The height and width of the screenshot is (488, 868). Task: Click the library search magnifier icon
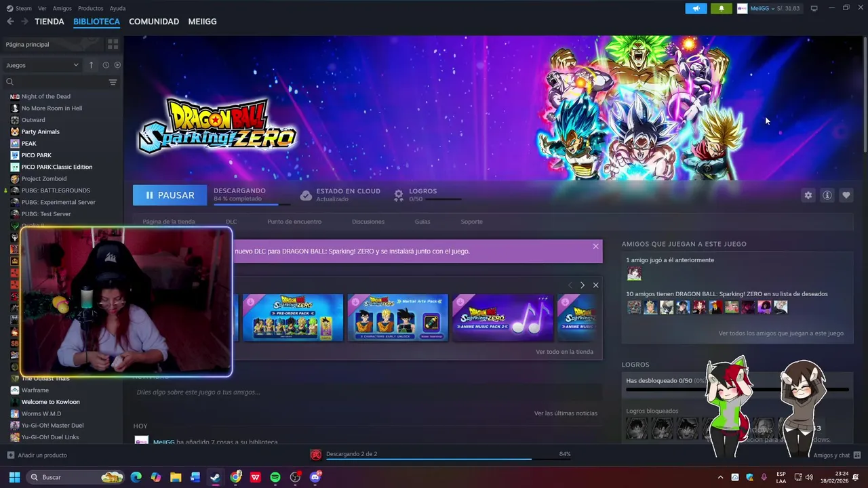9,82
